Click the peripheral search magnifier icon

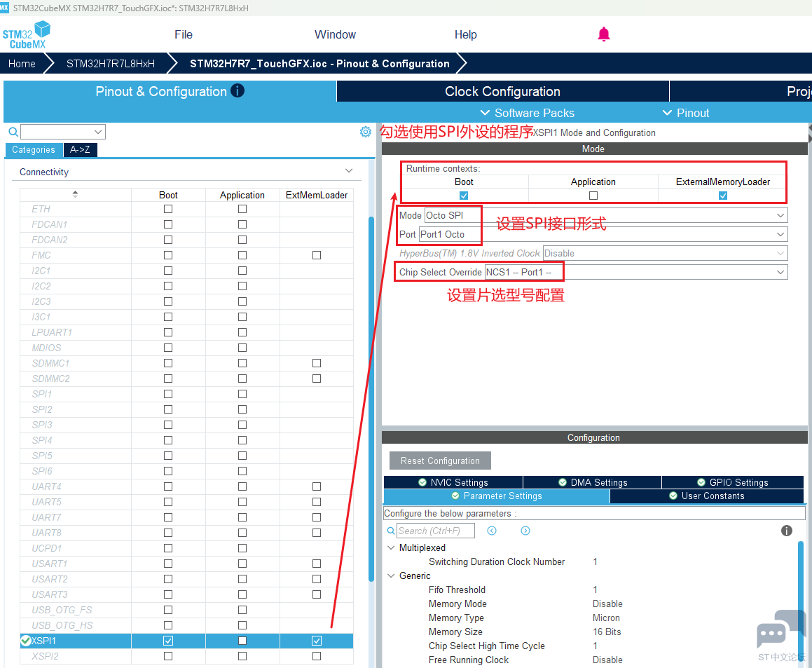(x=13, y=132)
